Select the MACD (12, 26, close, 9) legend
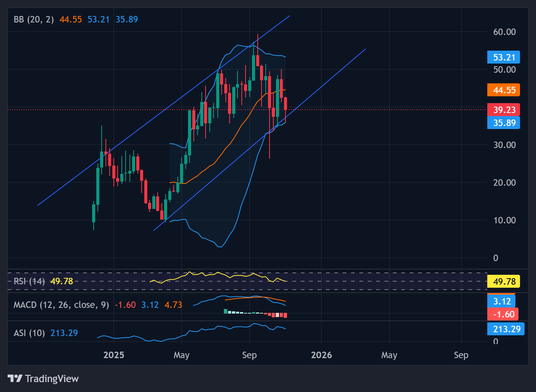This screenshot has height=392, width=536. [61, 304]
